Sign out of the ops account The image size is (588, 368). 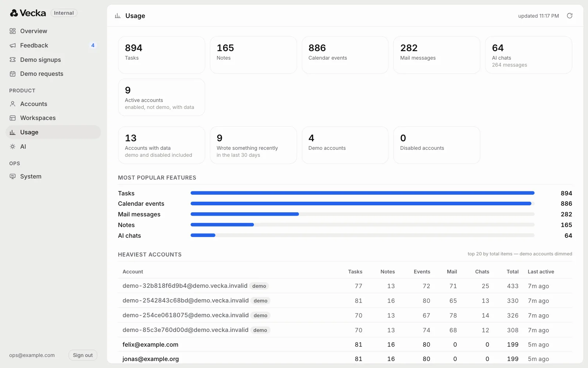(83, 355)
